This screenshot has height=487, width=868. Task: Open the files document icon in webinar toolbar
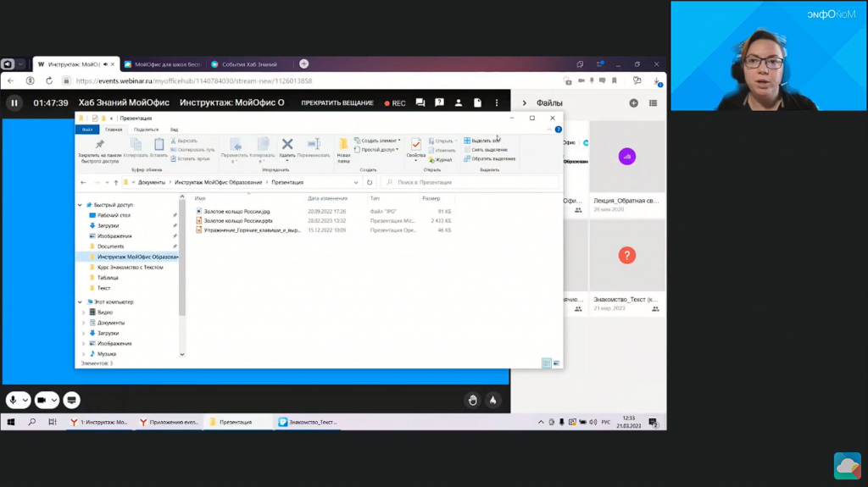click(x=478, y=103)
